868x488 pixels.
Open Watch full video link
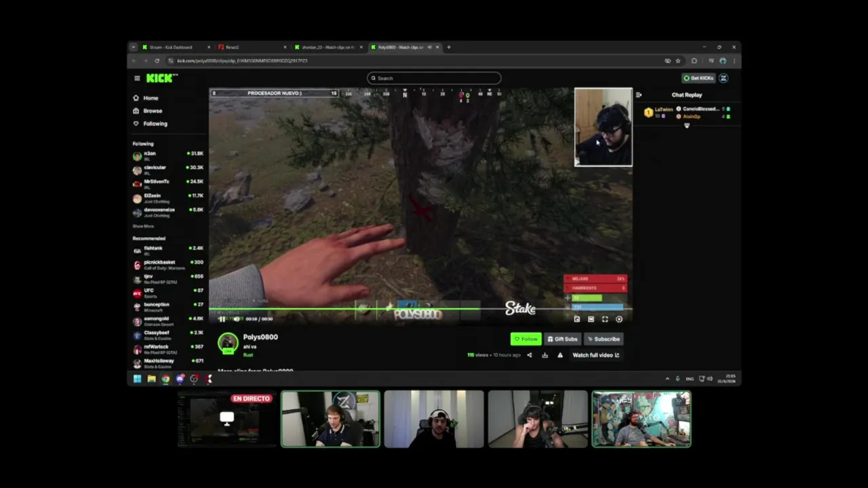click(596, 355)
